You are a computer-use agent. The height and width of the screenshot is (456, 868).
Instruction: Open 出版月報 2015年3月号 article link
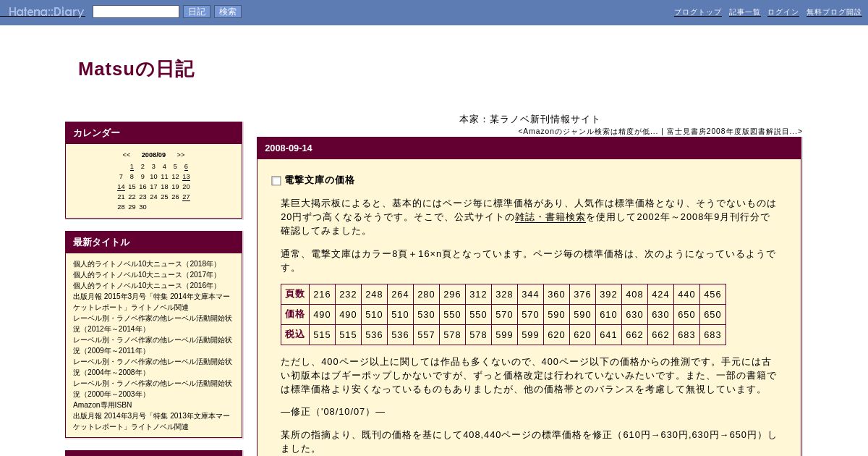pos(152,302)
